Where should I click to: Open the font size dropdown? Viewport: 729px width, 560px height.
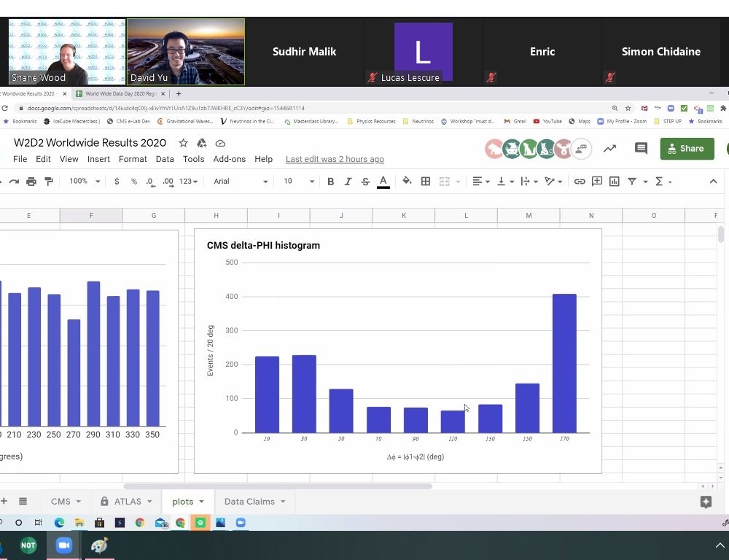tap(299, 182)
